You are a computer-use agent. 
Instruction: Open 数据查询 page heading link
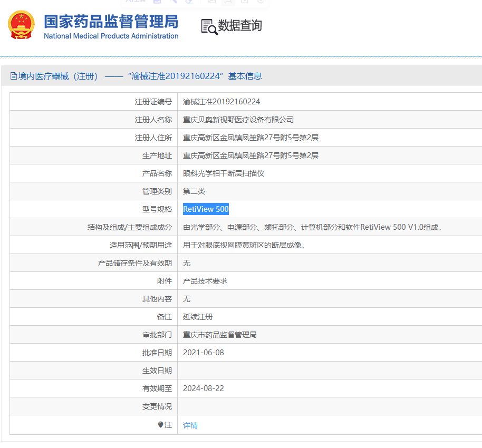point(240,25)
